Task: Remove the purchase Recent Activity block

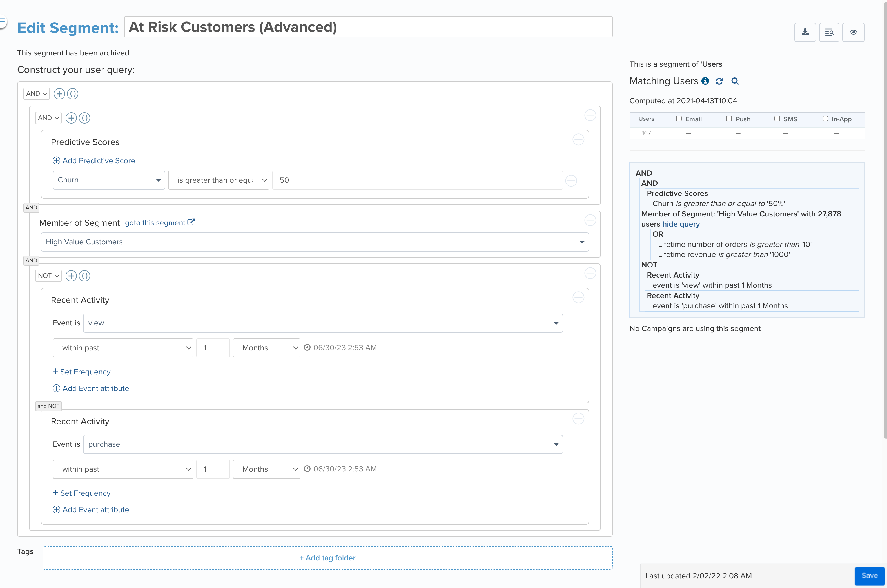Action: pos(578,419)
